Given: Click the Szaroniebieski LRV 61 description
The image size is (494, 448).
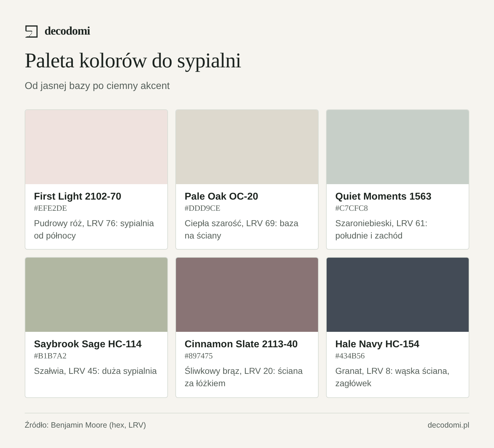Looking at the screenshot, I should (381, 229).
